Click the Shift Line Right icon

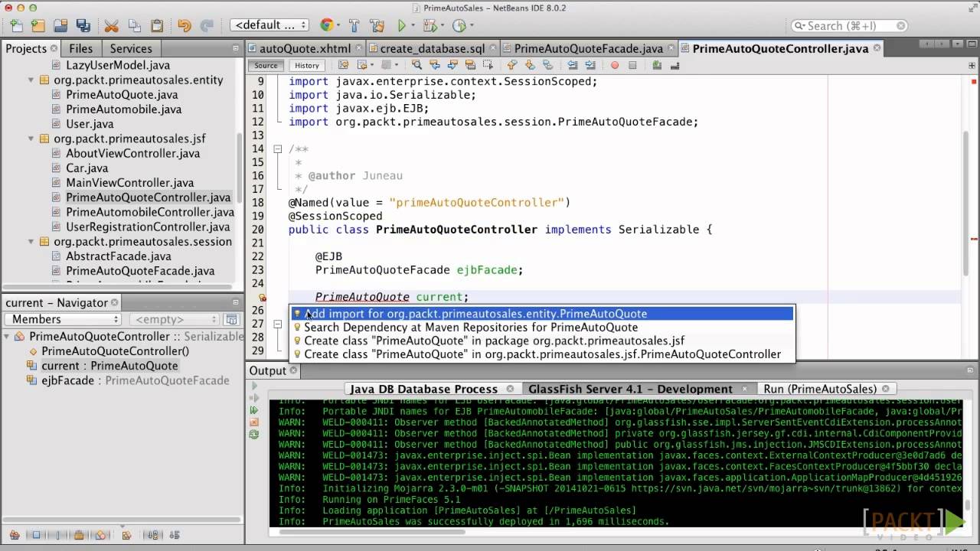[590, 66]
